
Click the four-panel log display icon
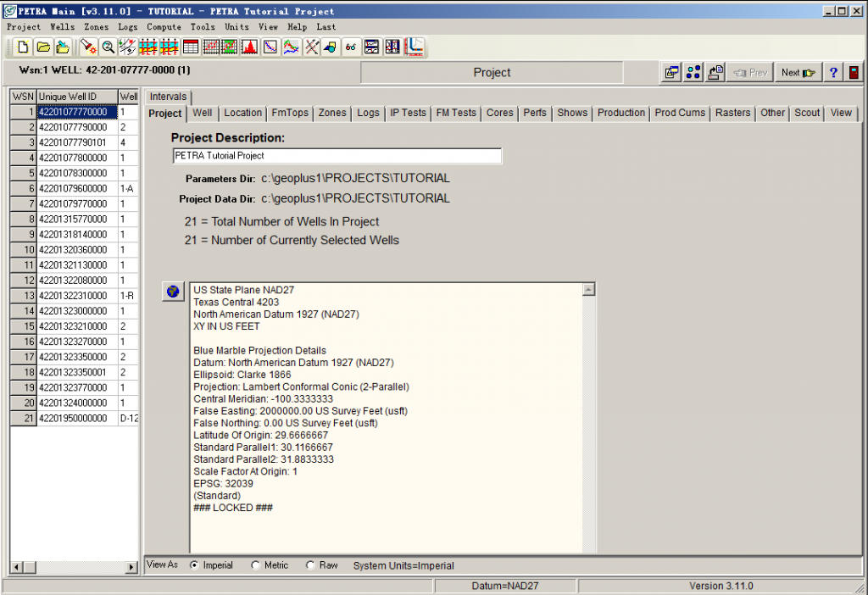371,47
